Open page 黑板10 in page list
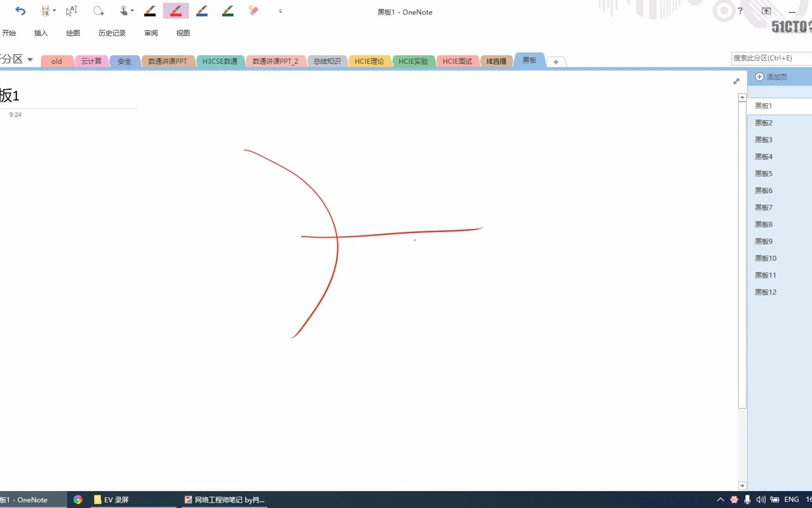812x508 pixels. 780,258
